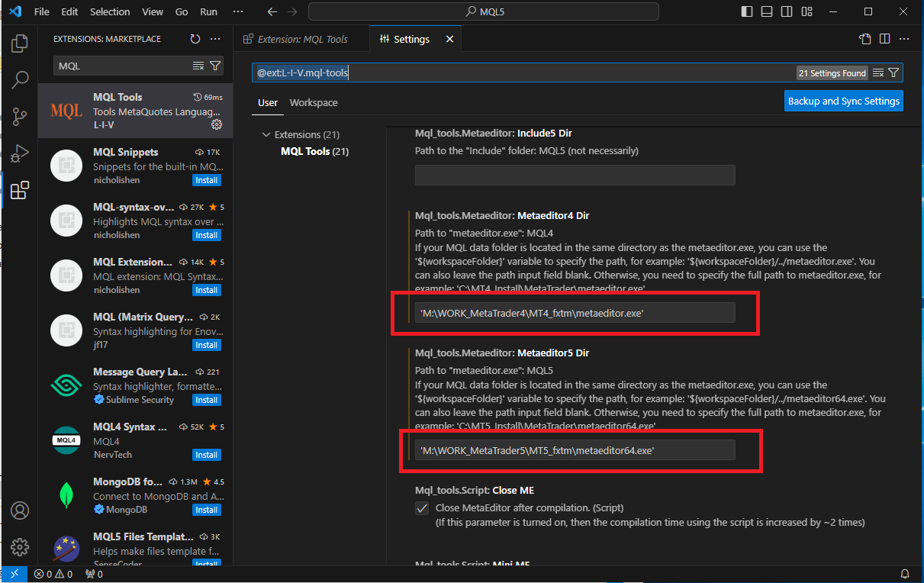
Task: Toggle Close MetaEditor after compilation checkbox
Action: click(x=422, y=508)
